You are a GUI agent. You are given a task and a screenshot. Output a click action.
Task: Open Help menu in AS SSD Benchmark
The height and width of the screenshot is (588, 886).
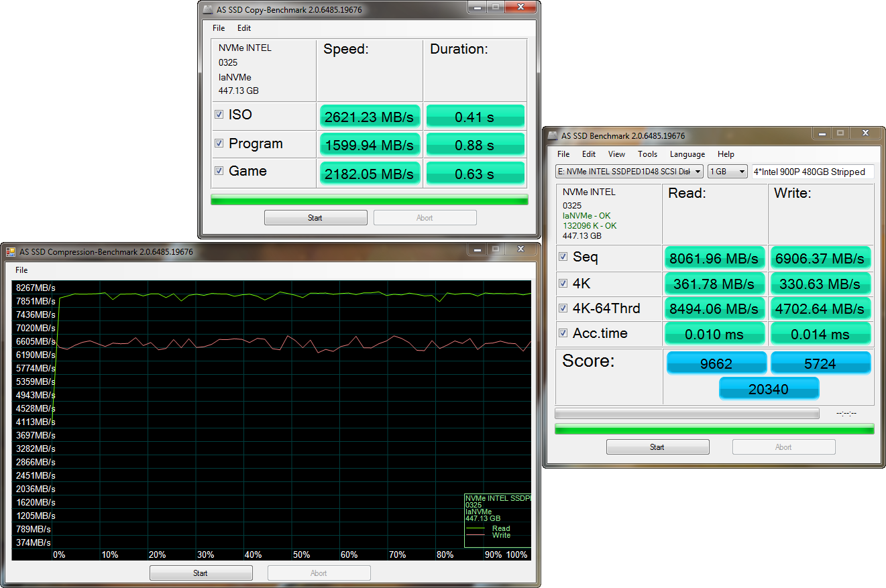(x=726, y=154)
